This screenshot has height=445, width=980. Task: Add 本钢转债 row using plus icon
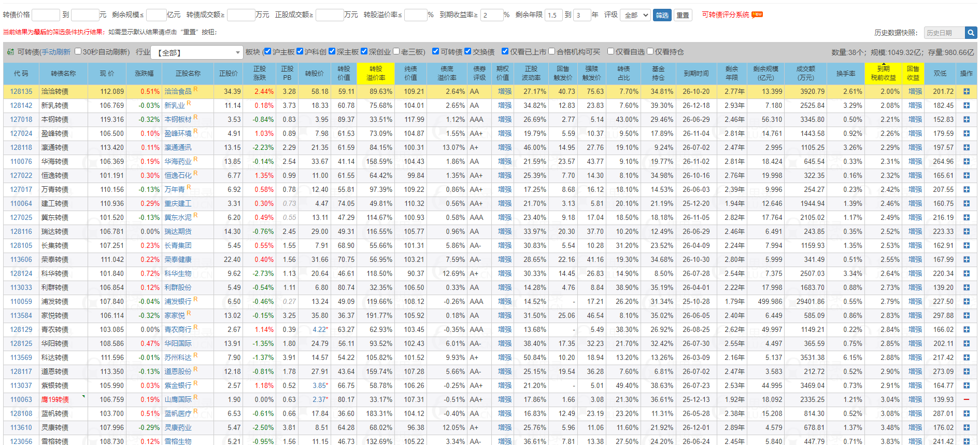[966, 119]
